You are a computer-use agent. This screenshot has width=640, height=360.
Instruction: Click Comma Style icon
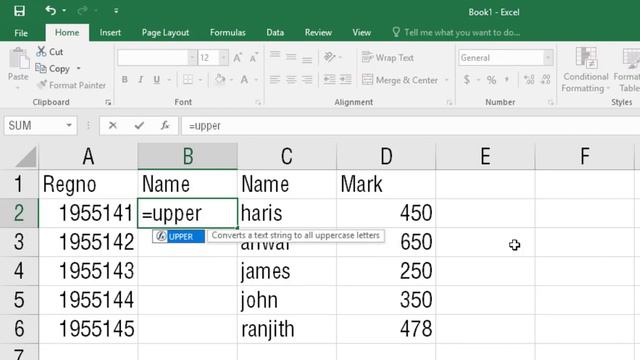pos(507,80)
